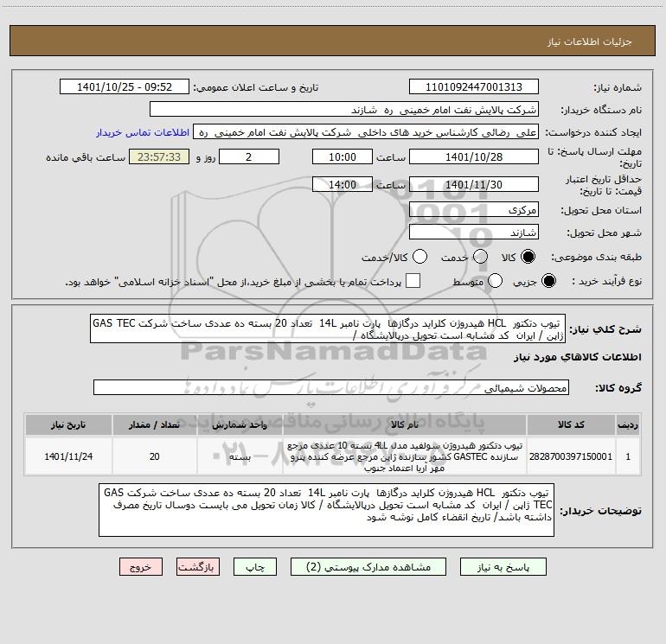This screenshot has width=666, height=644.
Task: Click the پاسخ به نیاز button
Action: (x=503, y=567)
